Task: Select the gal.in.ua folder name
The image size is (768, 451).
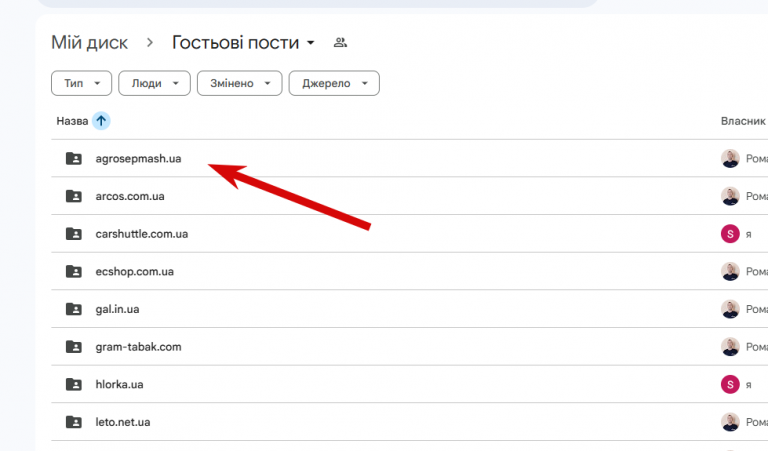Action: (117, 309)
